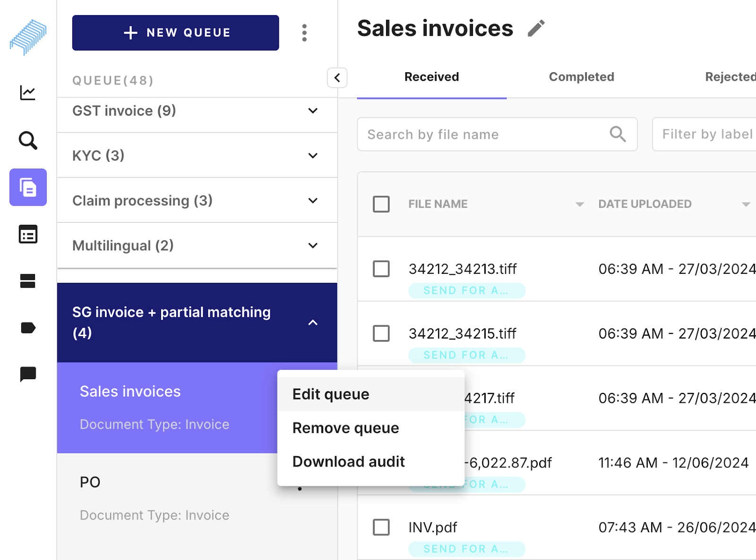
Task: Switch to the Received tab
Action: (x=432, y=77)
